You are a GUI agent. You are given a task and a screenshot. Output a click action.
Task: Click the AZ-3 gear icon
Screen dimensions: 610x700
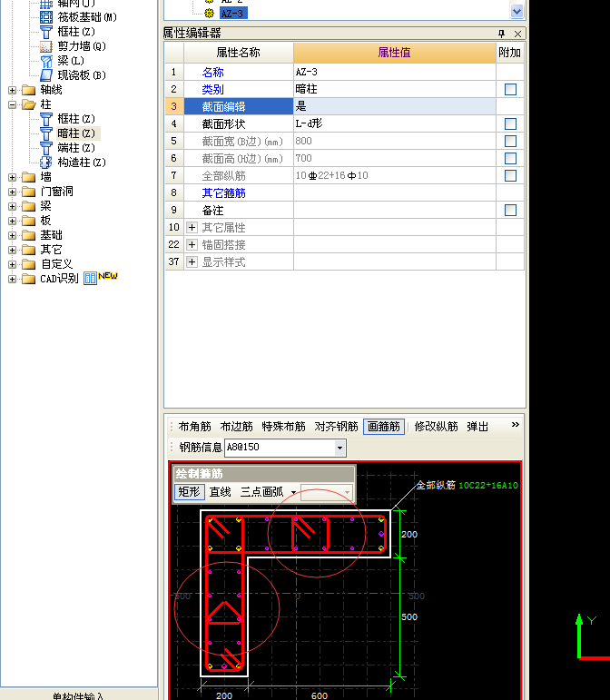click(x=209, y=14)
